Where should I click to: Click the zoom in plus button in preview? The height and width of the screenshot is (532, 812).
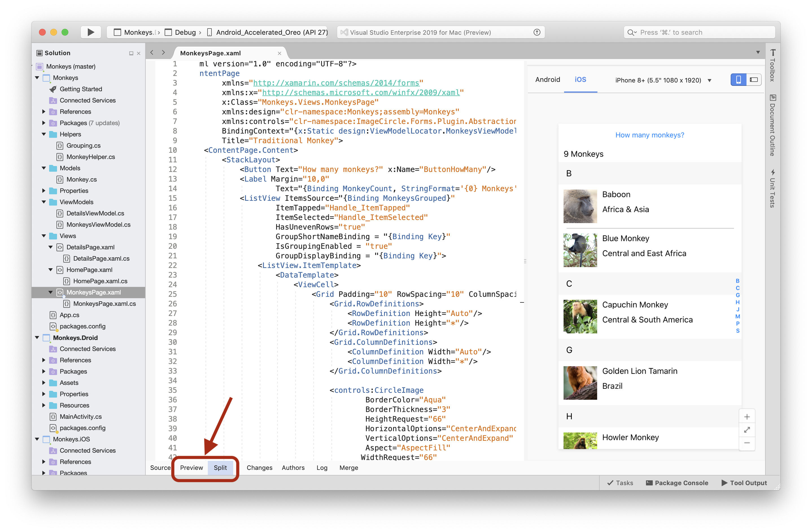[x=746, y=417]
